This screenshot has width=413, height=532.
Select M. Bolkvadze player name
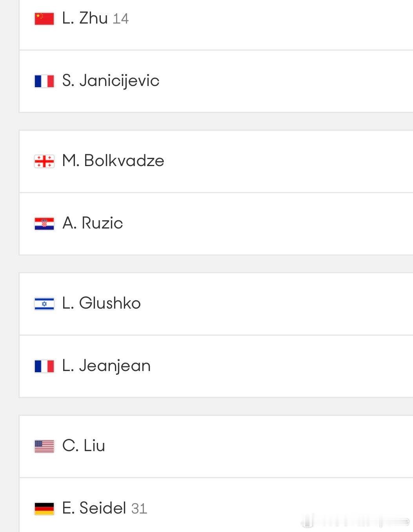(x=113, y=161)
